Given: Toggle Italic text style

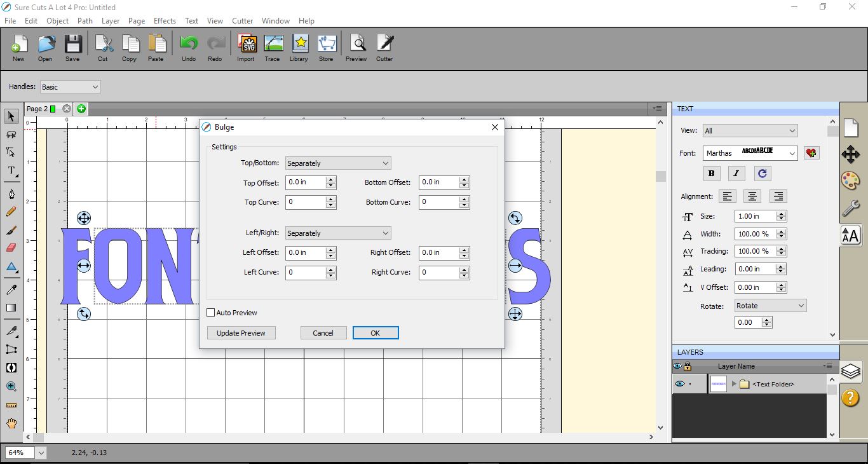Looking at the screenshot, I should point(736,173).
